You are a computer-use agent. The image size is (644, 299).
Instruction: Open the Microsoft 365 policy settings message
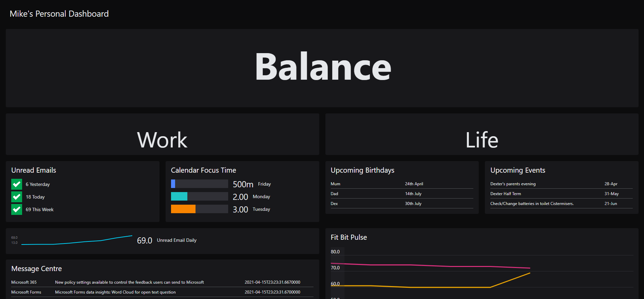pyautogui.click(x=129, y=282)
